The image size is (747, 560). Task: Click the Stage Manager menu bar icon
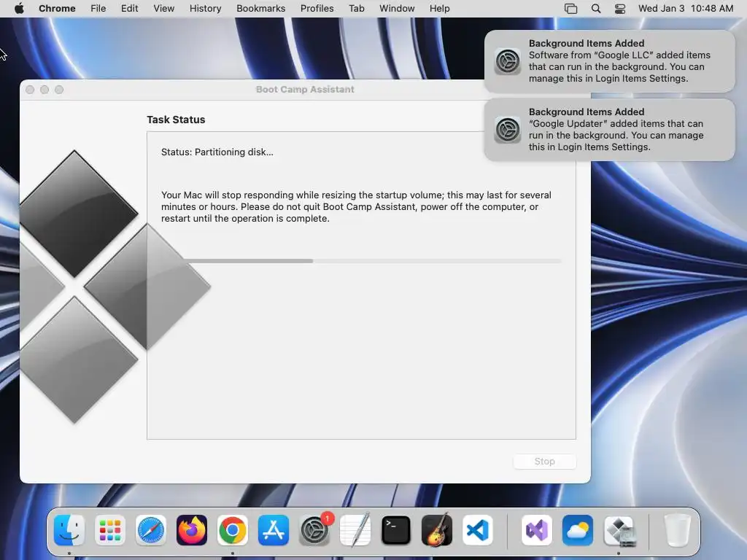tap(570, 9)
